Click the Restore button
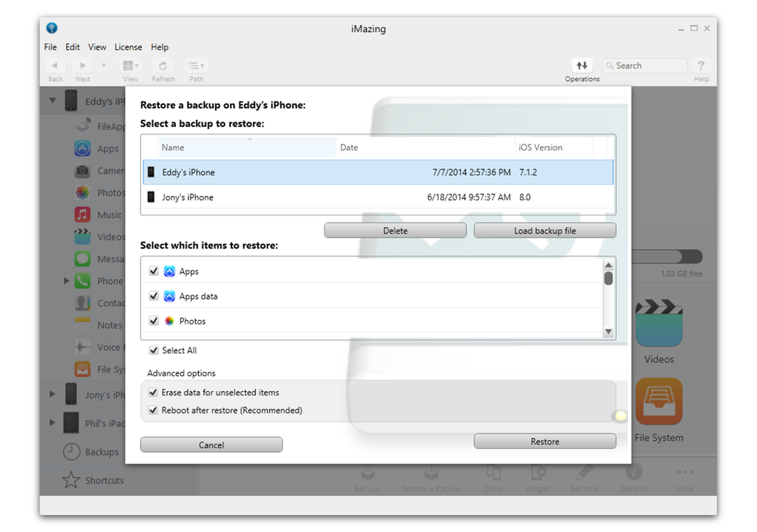The height and width of the screenshot is (532, 757). click(x=545, y=441)
